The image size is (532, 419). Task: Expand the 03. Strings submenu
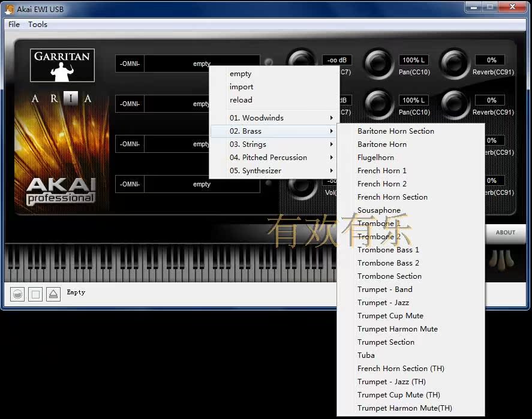click(x=274, y=144)
